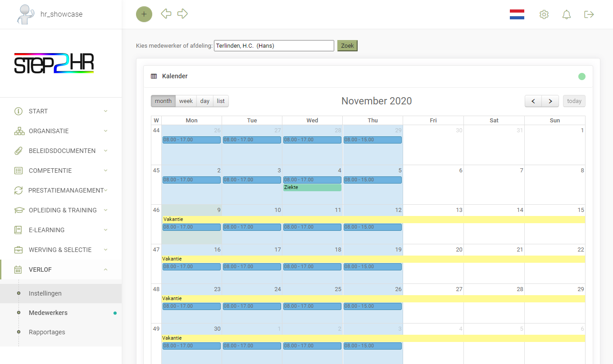Click the Kalender grid icon

[153, 76]
